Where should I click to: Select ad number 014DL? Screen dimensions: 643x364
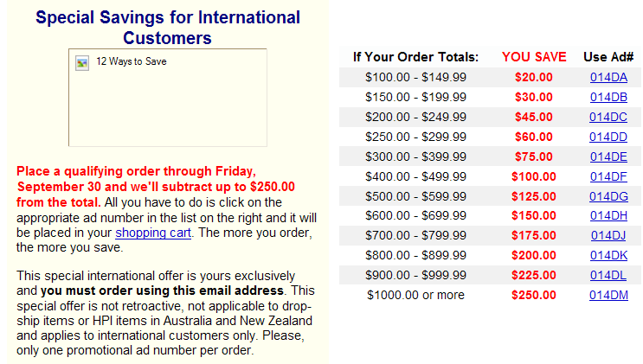[608, 275]
